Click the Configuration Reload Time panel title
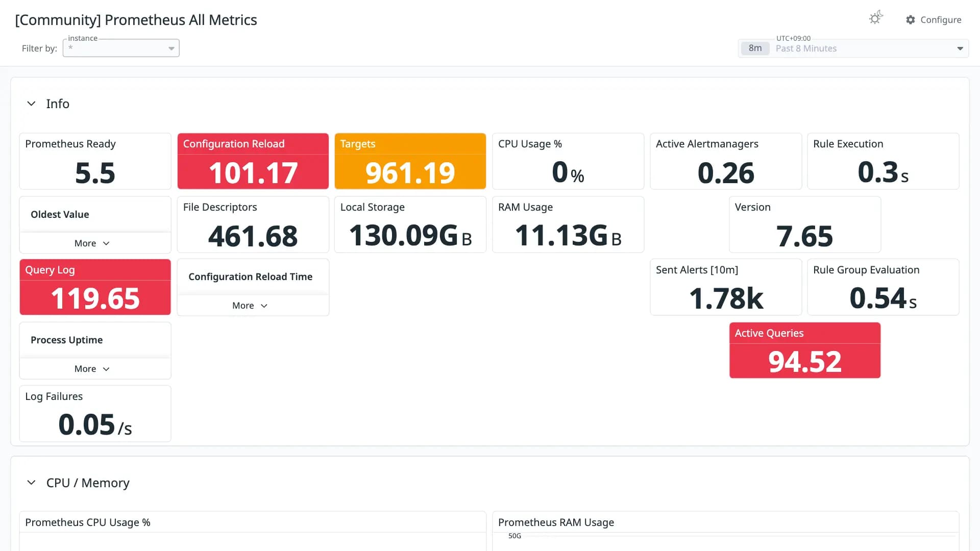The image size is (980, 551). (x=250, y=277)
